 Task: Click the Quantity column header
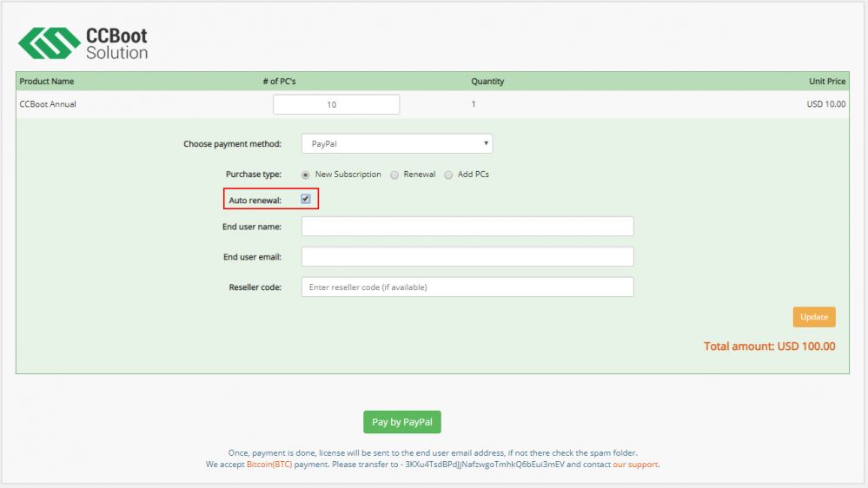(x=487, y=82)
